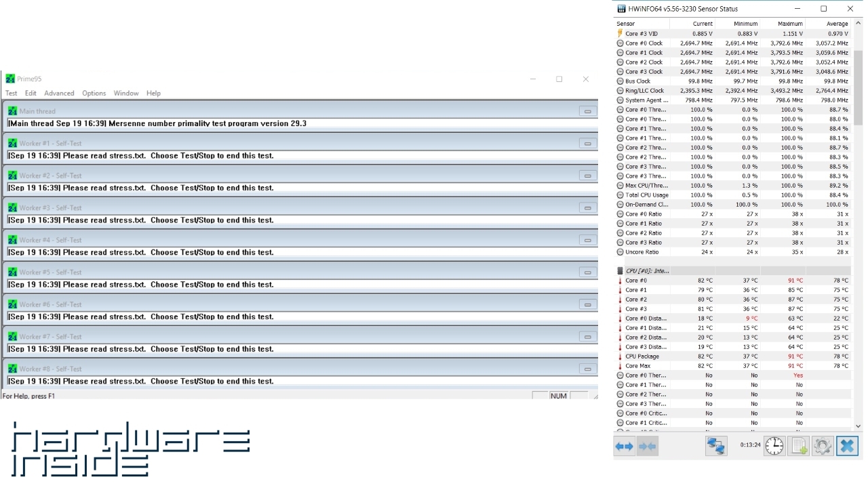
Task: Select the Core #0 Ratio row
Action: 732,213
